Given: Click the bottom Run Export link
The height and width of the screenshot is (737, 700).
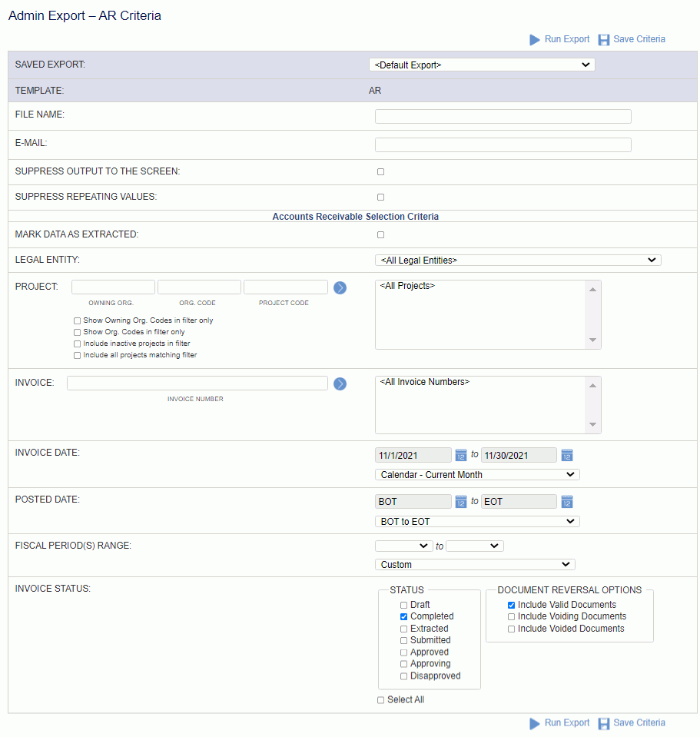Looking at the screenshot, I should [567, 723].
